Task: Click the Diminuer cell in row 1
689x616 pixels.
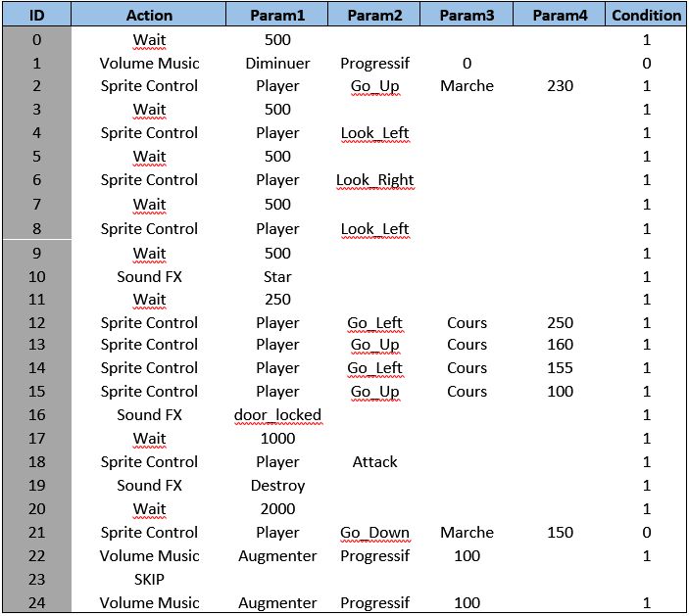Action: [277, 63]
